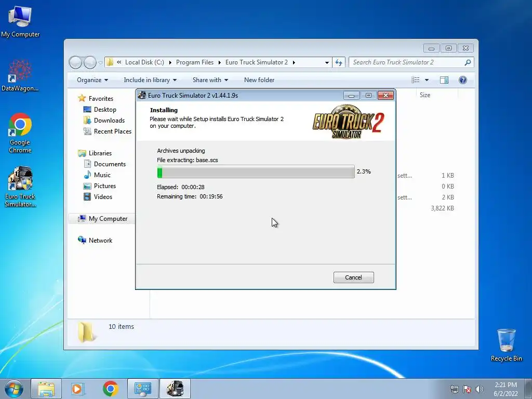The height and width of the screenshot is (399, 532).
Task: Open media player taskbar icon
Action: [77, 389]
